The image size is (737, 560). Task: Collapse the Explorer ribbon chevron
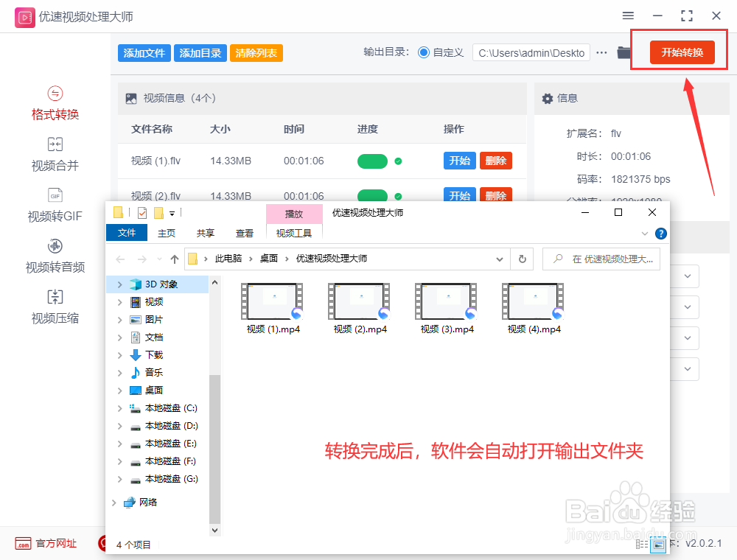[x=645, y=234]
